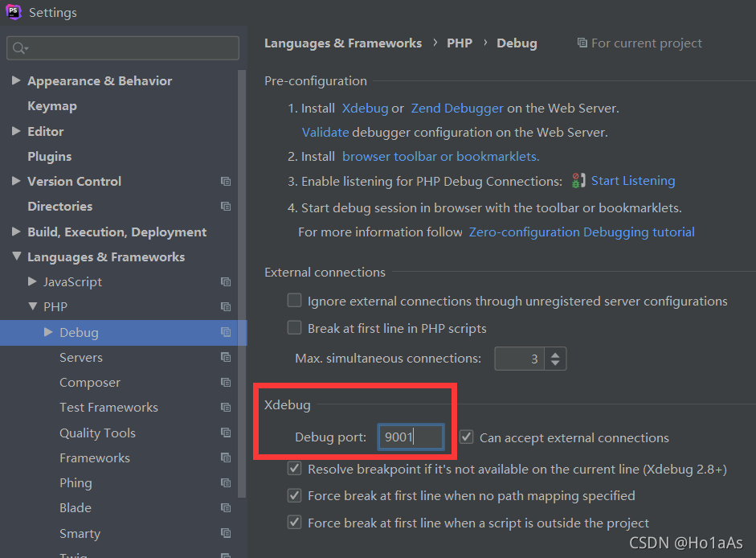Viewport: 756px width, 558px height.
Task: Click the settings tree vertical scrollbar
Action: [242, 284]
